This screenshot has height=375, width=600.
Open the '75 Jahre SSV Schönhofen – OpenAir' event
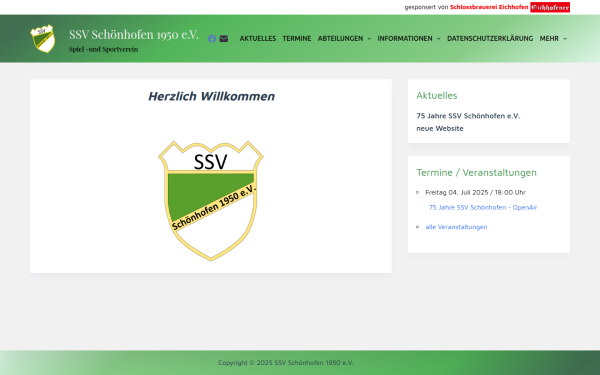(483, 207)
